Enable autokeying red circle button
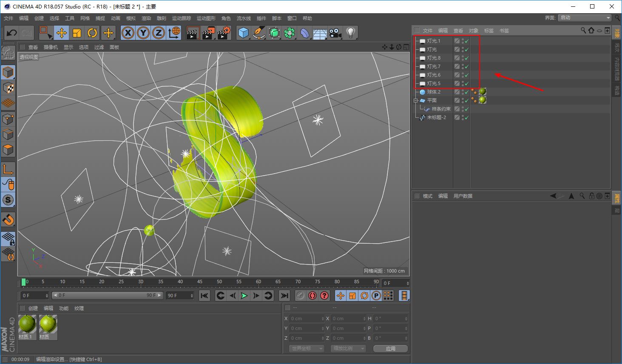Screen dimensions: 622x364 pos(312,296)
